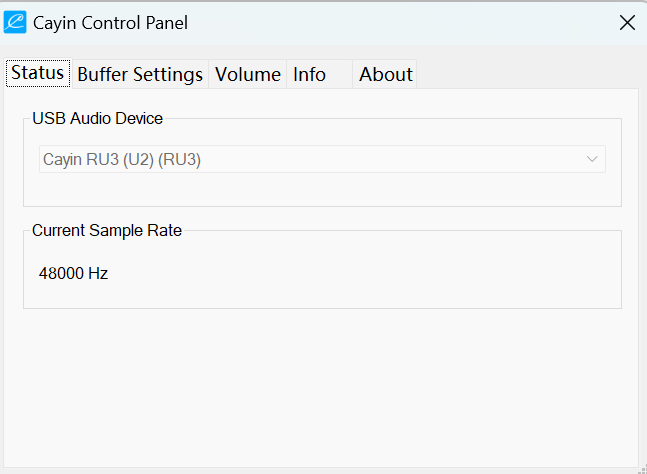Image resolution: width=647 pixels, height=474 pixels.
Task: Click the Cayin logo icon in title bar
Action: pyautogui.click(x=15, y=22)
